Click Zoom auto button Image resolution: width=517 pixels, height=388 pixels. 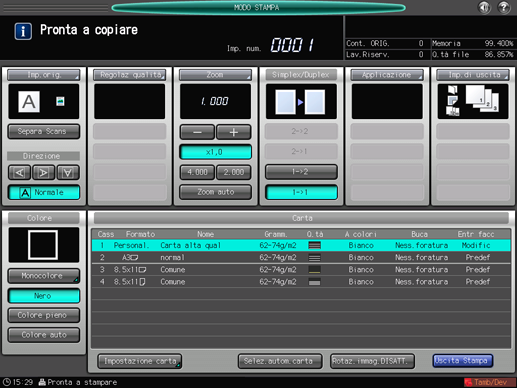(215, 192)
